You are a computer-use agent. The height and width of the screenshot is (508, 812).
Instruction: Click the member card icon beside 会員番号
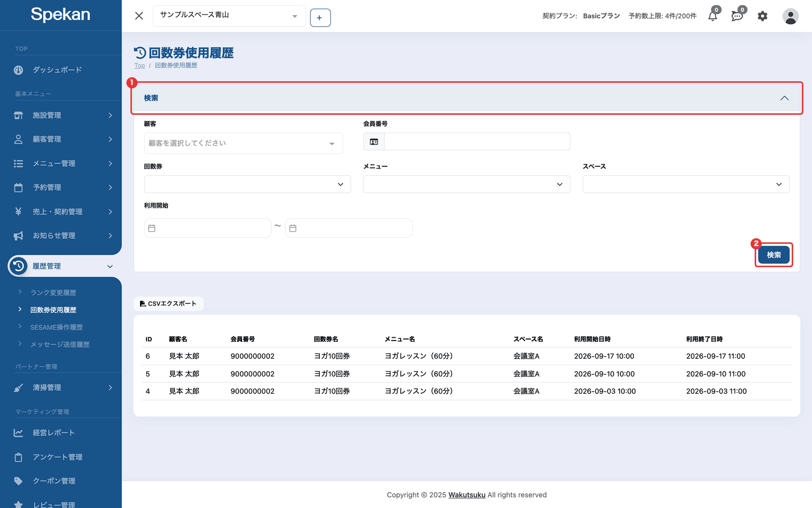374,142
